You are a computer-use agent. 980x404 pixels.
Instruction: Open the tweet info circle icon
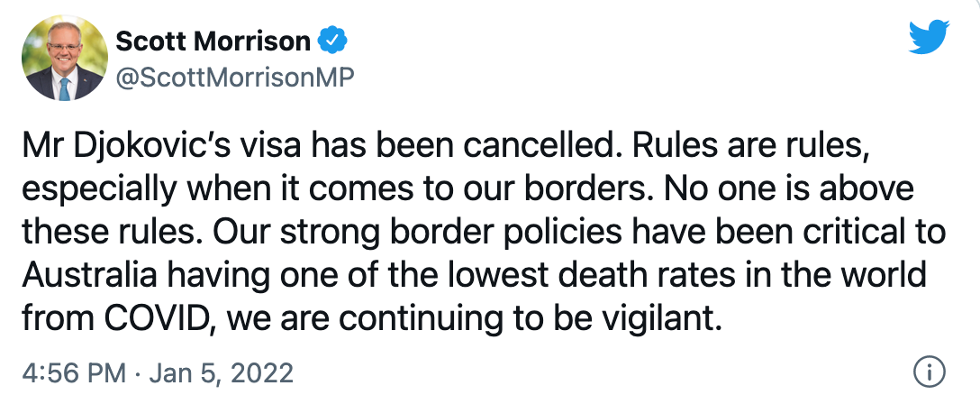(930, 373)
